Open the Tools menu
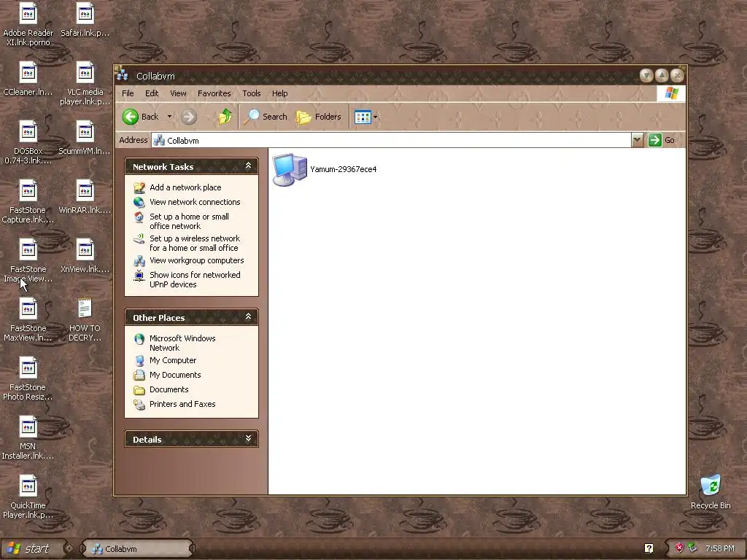 (x=251, y=93)
